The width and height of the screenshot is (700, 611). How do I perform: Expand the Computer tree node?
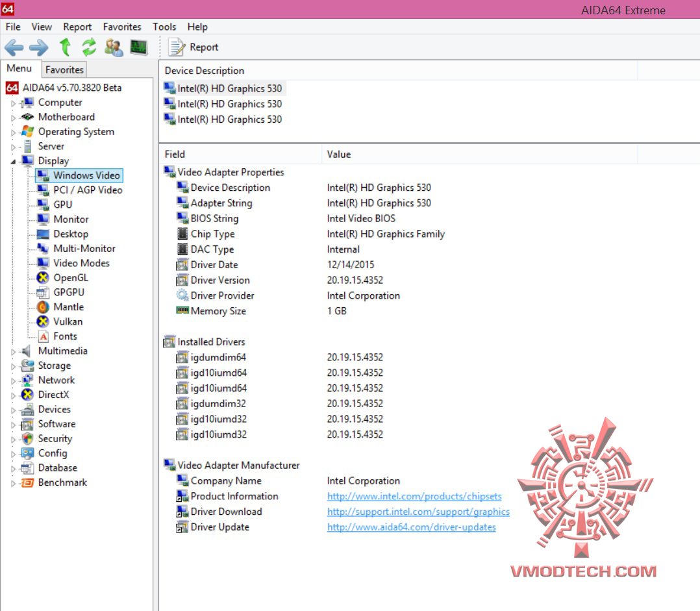[13, 103]
